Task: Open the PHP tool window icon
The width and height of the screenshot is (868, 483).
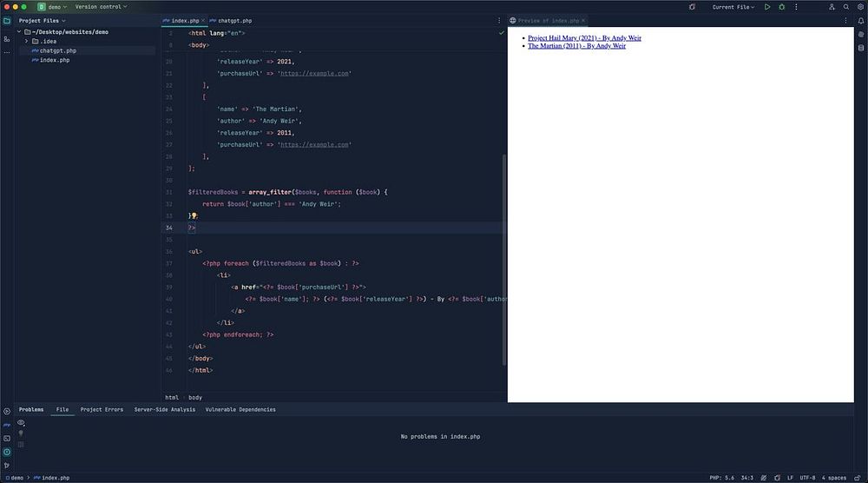Action: click(x=7, y=425)
